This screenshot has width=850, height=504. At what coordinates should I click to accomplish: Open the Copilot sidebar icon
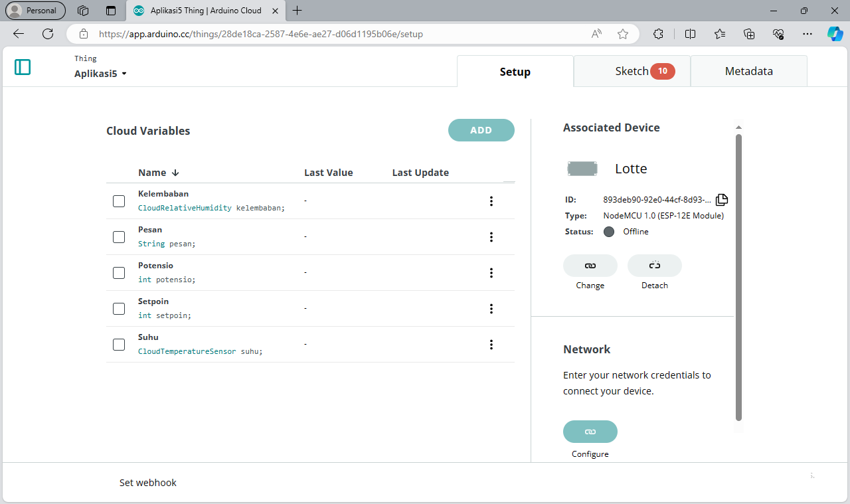(835, 34)
